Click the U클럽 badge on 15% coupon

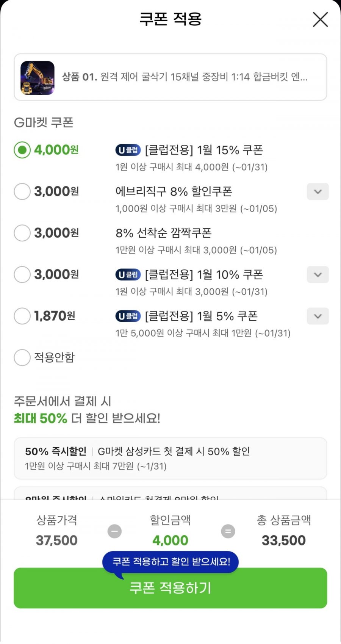pos(128,150)
